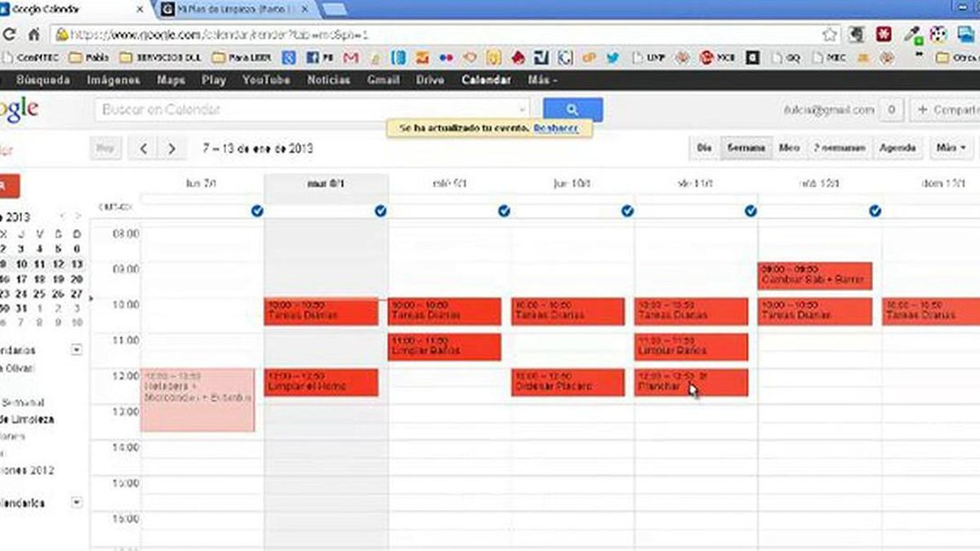The height and width of the screenshot is (551, 980).
Task: Open Google Calendar browser tab
Action: pyautogui.click(x=73, y=10)
